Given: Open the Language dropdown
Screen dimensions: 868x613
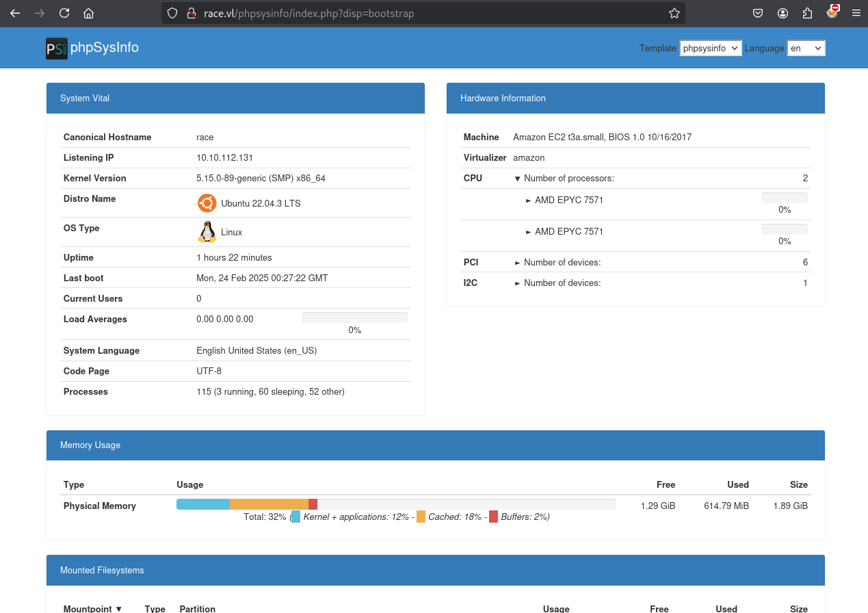Looking at the screenshot, I should click(x=806, y=48).
